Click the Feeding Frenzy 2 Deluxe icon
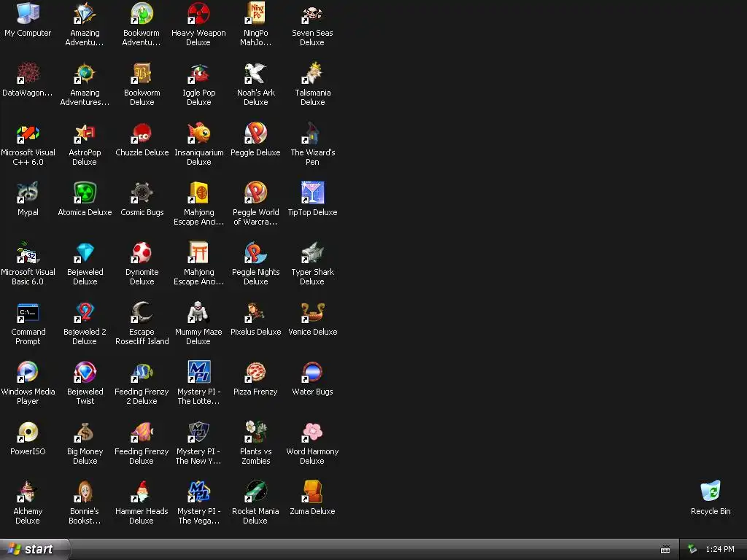This screenshot has width=747, height=560. click(142, 372)
